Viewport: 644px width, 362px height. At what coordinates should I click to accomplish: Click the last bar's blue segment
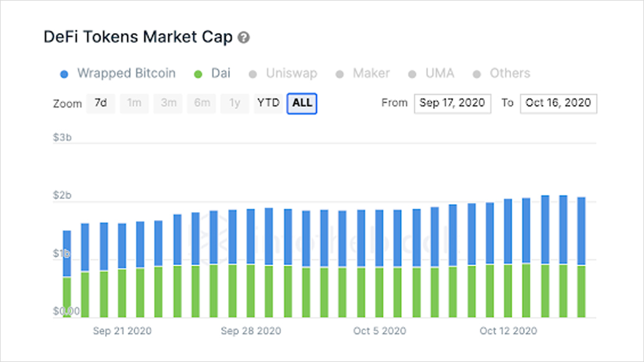[582, 231]
